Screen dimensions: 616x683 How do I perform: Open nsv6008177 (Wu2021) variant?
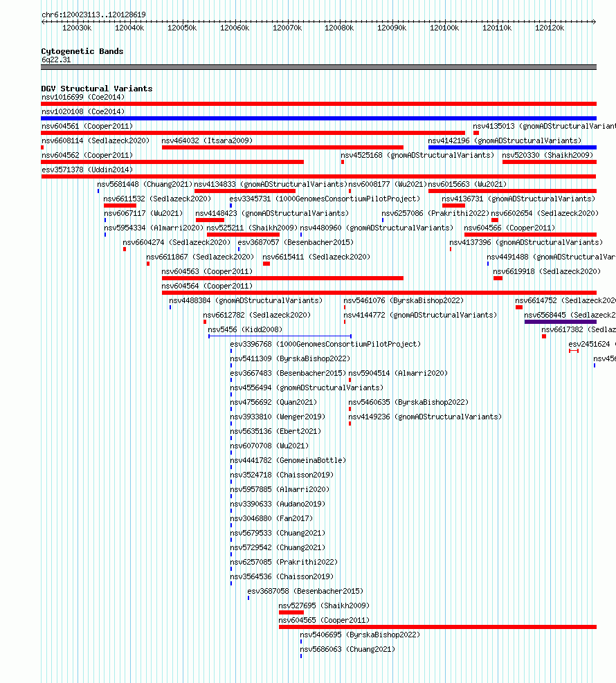[388, 184]
